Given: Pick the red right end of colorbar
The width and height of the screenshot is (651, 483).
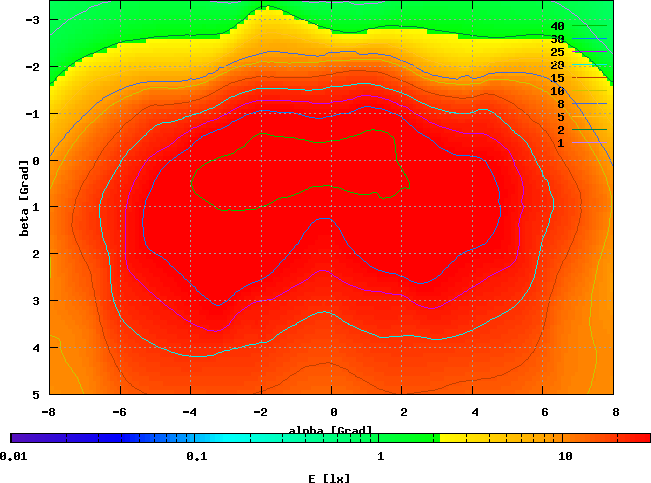Looking at the screenshot, I should pos(640,438).
